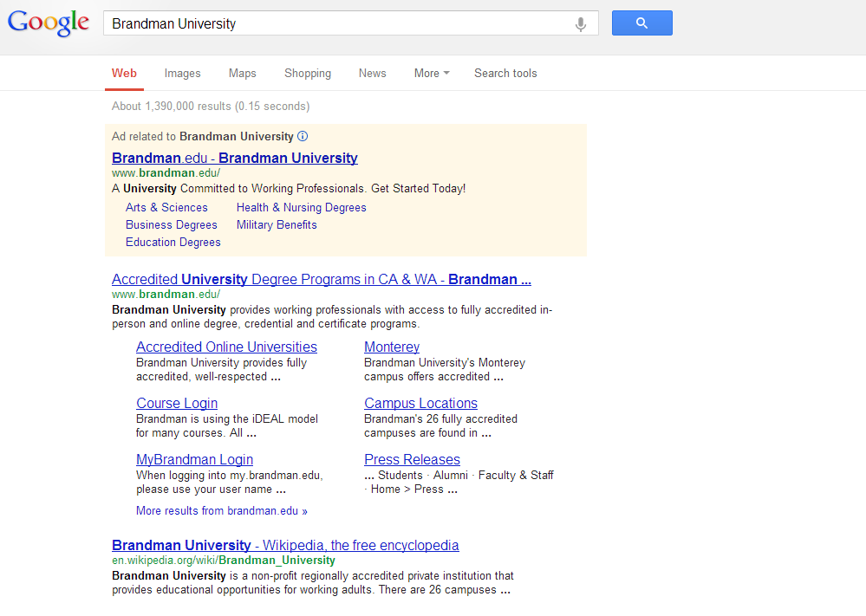Select the Web tab
The width and height of the screenshot is (866, 616).
click(x=124, y=73)
